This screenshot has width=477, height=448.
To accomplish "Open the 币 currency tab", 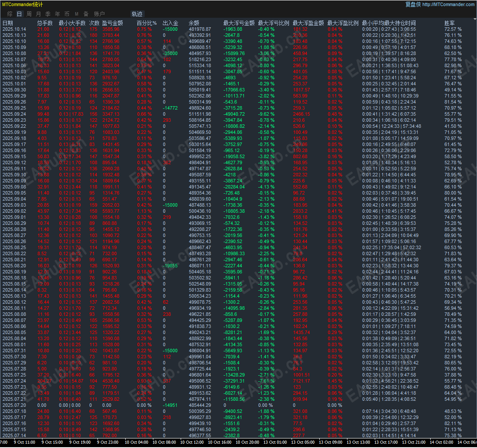I will pos(67,14).
